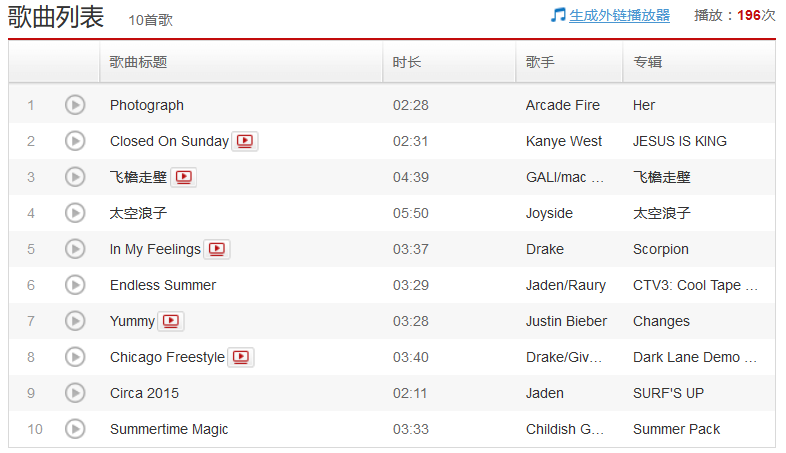Play the song Photograph
The height and width of the screenshot is (453, 786).
[x=75, y=105]
